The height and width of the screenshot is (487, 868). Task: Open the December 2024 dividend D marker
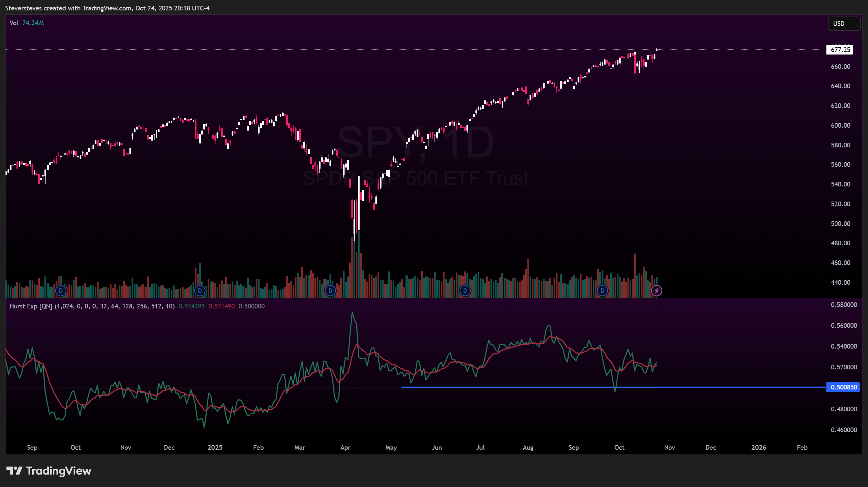coord(200,290)
